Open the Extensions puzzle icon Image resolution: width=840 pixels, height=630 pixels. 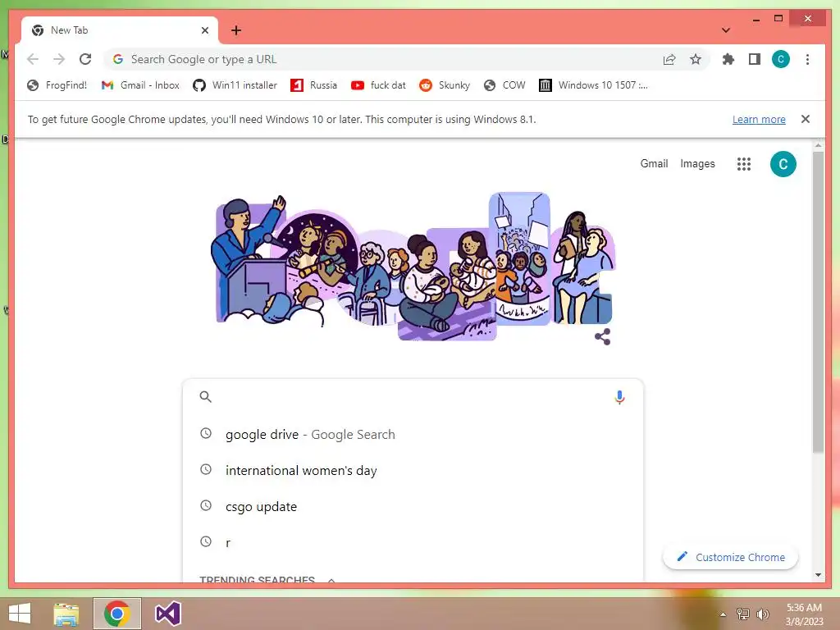pos(728,59)
